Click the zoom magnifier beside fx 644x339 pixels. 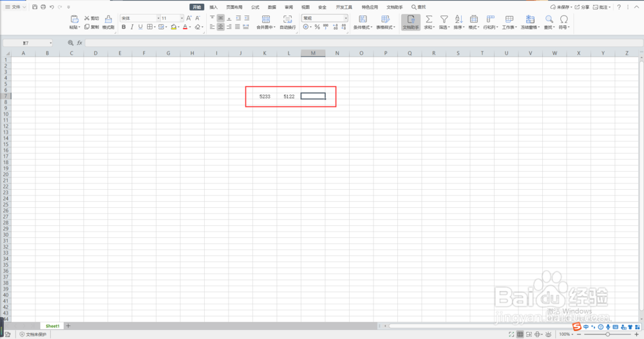pyautogui.click(x=71, y=42)
